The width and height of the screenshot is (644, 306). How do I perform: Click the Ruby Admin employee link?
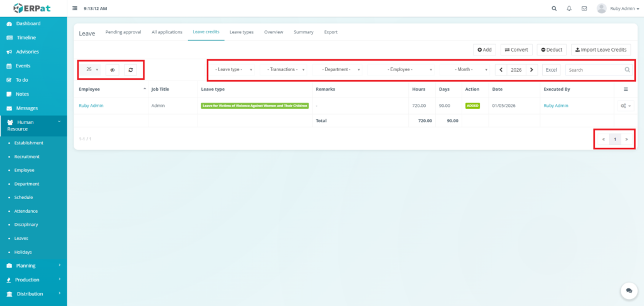(92, 106)
